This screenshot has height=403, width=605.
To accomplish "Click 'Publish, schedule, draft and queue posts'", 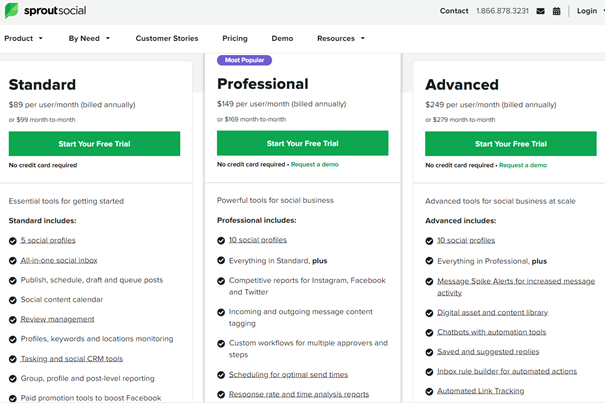I will point(92,280).
